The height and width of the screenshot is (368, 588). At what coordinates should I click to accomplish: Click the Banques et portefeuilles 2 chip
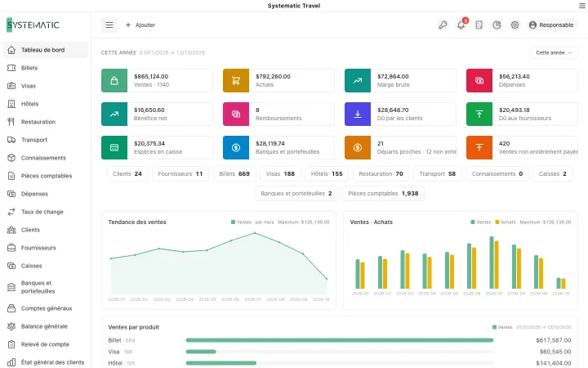pos(296,193)
